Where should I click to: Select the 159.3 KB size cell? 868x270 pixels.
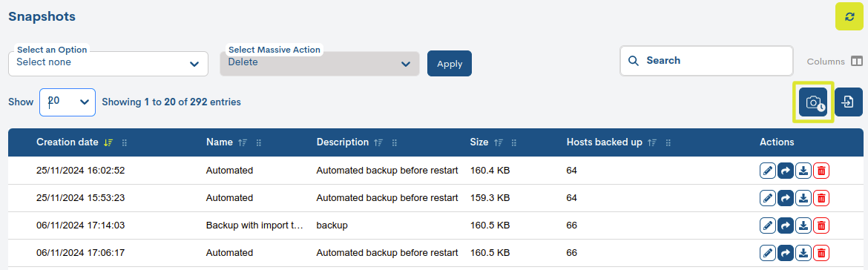[x=490, y=197]
